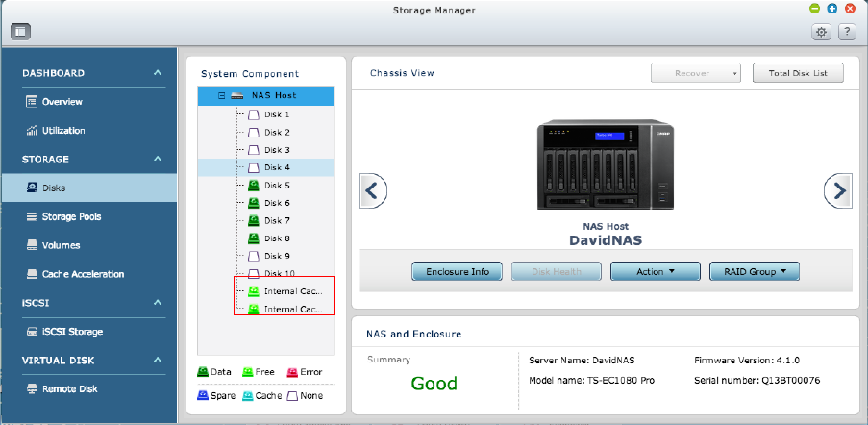Open the Action dropdown menu
This screenshot has height=425, width=868.
[x=656, y=272]
